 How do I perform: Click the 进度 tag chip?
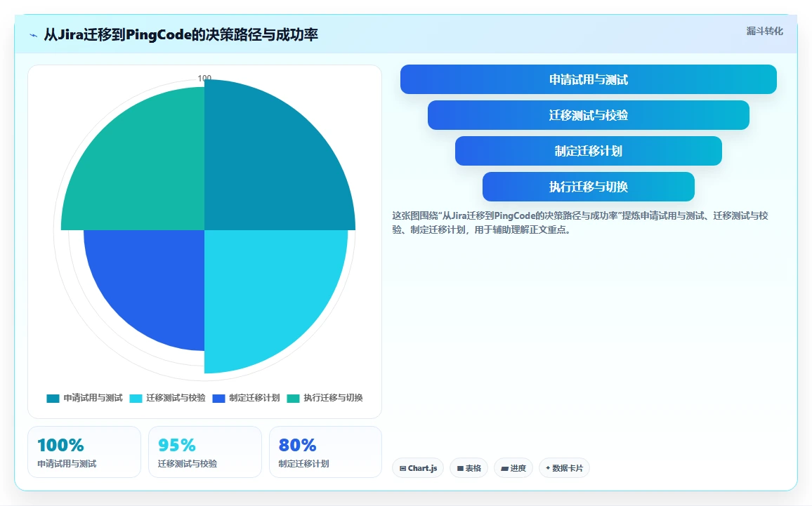click(x=513, y=468)
